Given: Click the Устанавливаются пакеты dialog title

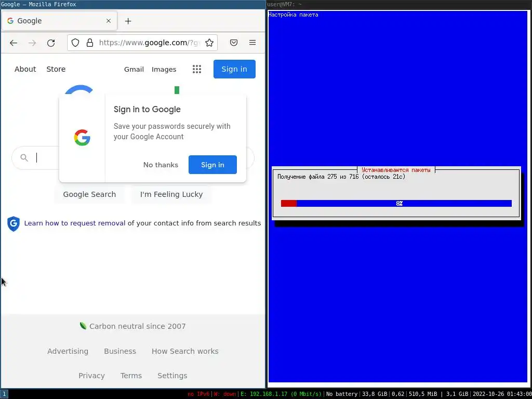Looking at the screenshot, I should pyautogui.click(x=396, y=170).
